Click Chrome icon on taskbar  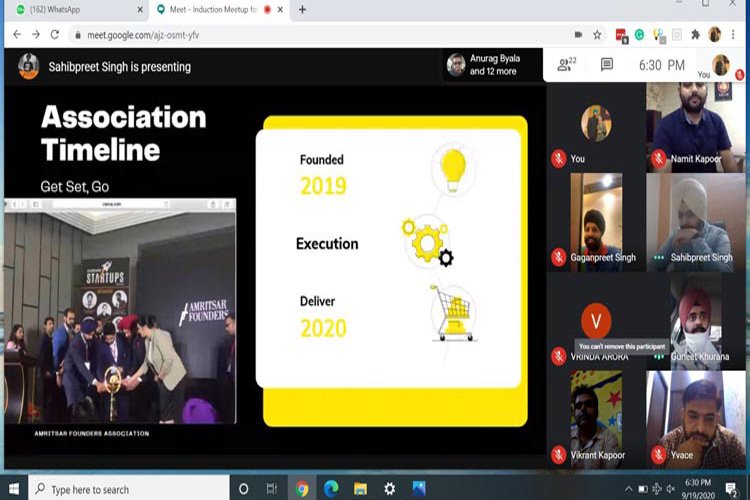(x=302, y=489)
